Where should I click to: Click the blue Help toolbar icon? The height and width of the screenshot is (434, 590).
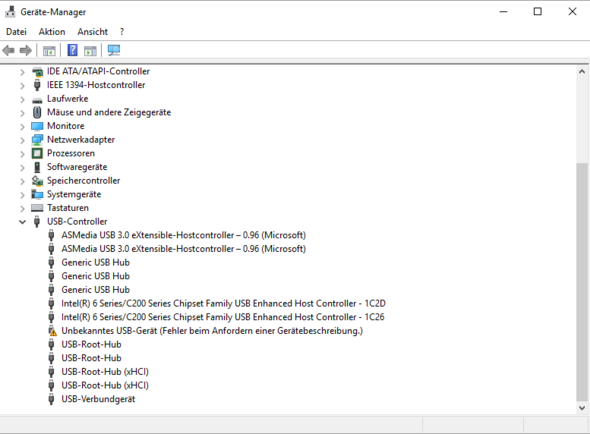(x=72, y=50)
